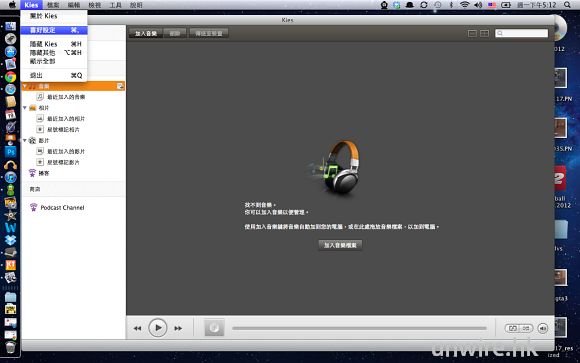Open Finder from the Dock
580x363 pixels.
(x=10, y=26)
